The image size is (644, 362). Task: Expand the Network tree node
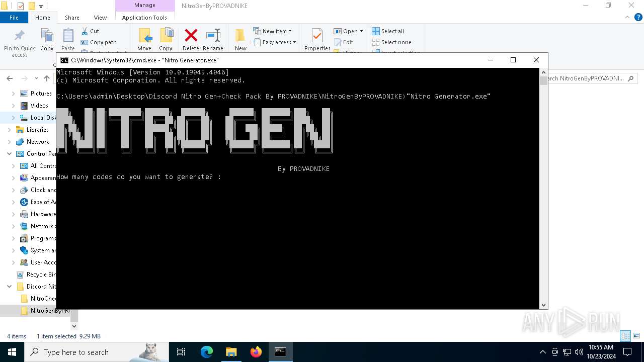[x=9, y=142]
